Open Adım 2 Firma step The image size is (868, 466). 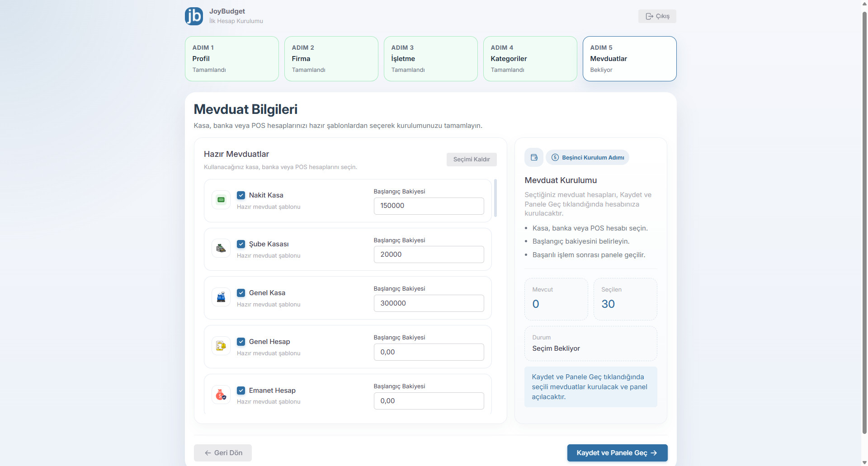pyautogui.click(x=331, y=59)
